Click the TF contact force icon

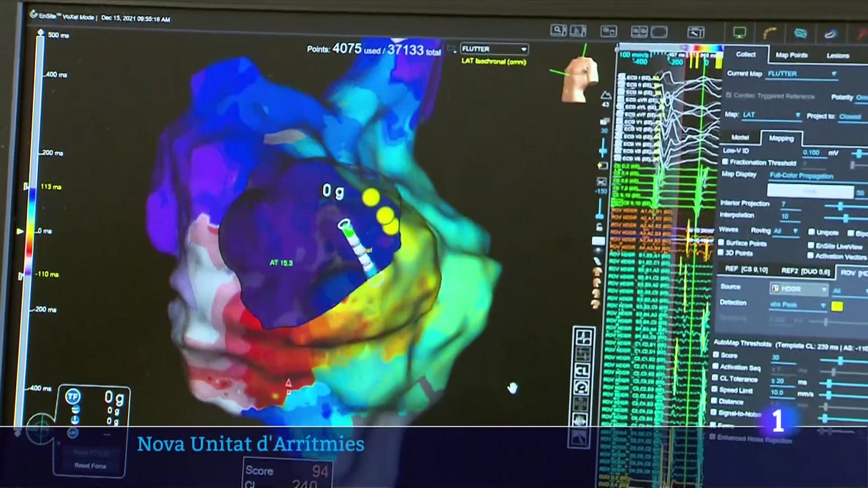tap(73, 397)
